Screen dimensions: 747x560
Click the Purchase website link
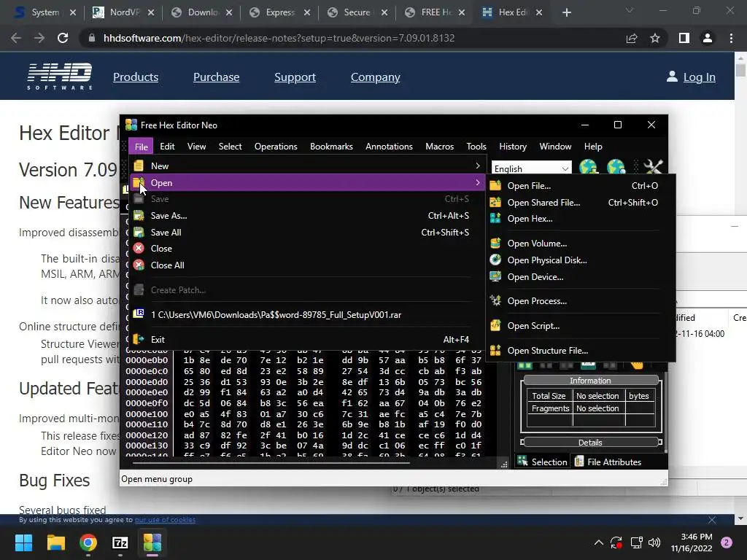point(216,77)
